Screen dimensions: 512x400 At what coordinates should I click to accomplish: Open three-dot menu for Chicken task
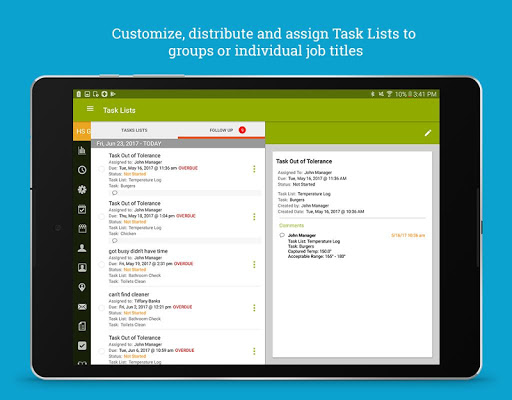tap(254, 217)
